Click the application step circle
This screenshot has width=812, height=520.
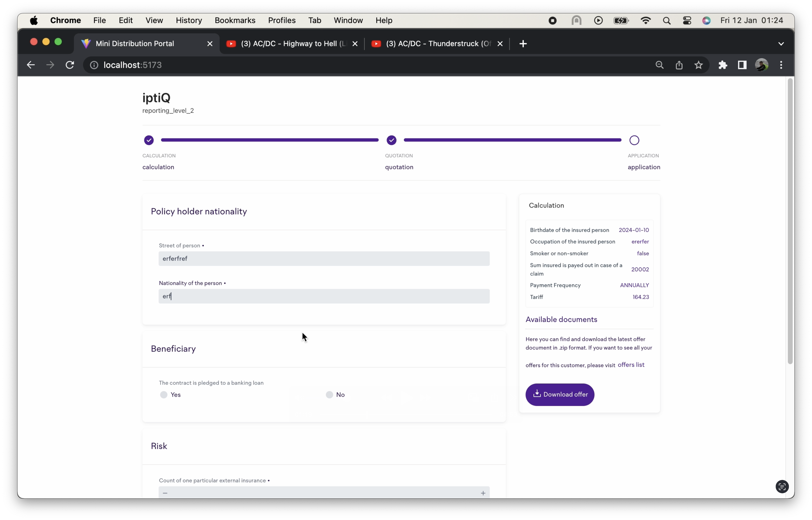tap(634, 140)
